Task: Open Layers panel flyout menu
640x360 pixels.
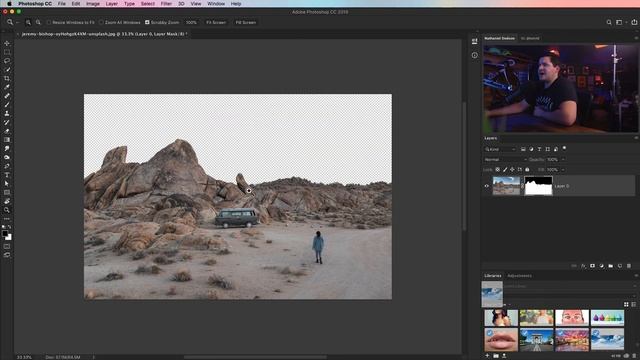Action: pos(636,138)
